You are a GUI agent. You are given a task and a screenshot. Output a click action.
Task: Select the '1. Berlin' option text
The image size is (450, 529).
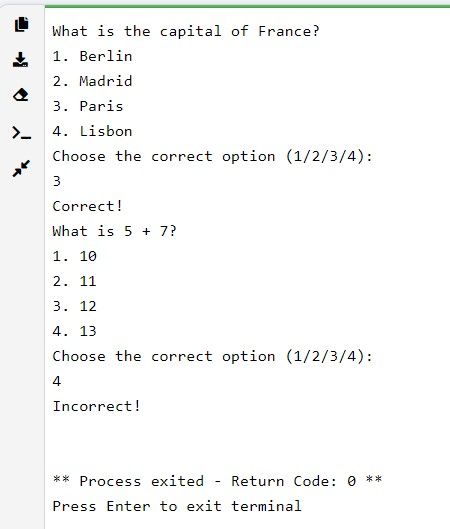[x=92, y=56]
